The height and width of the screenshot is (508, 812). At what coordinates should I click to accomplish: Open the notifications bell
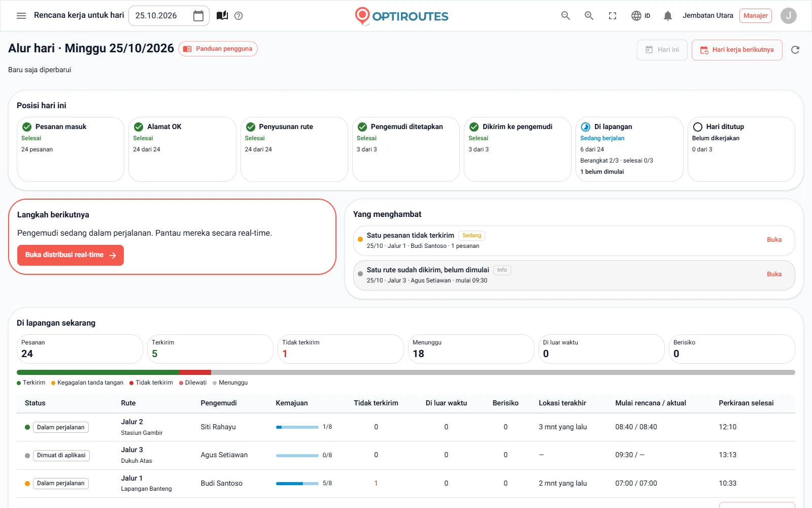(x=668, y=16)
